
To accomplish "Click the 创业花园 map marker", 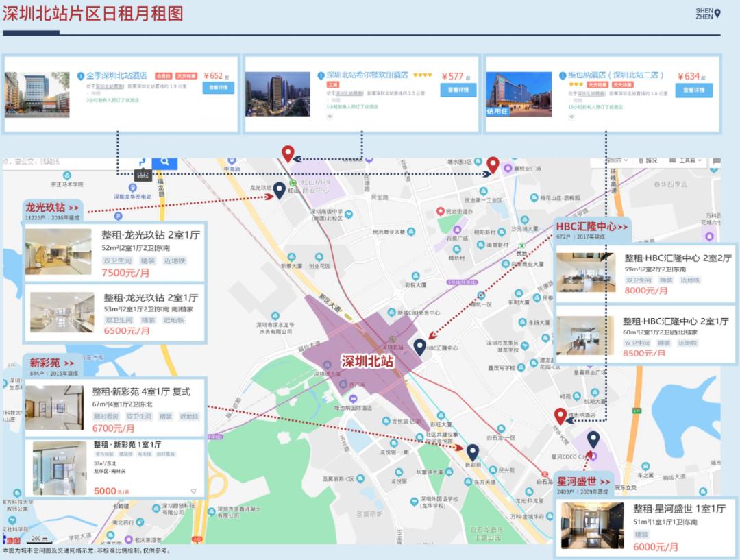I will pos(319,257).
